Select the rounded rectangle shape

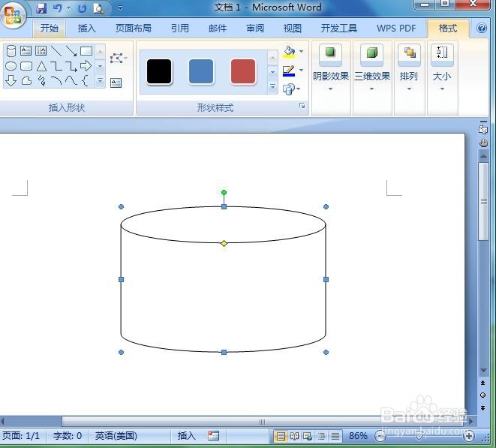pyautogui.click(x=26, y=66)
